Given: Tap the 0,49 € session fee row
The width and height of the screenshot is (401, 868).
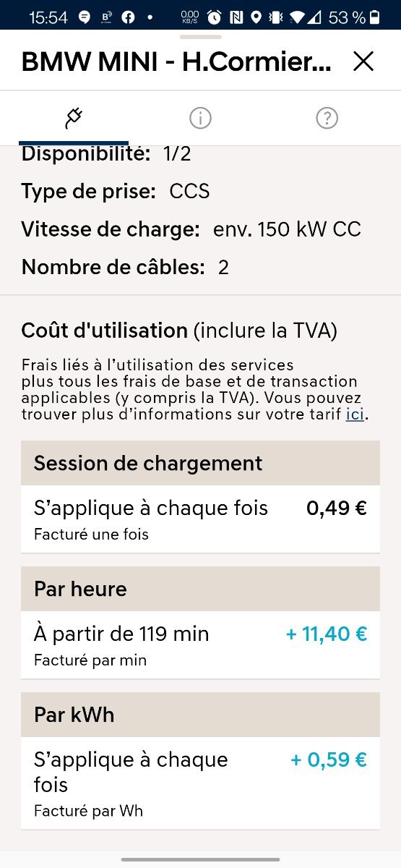Looking at the screenshot, I should (200, 519).
